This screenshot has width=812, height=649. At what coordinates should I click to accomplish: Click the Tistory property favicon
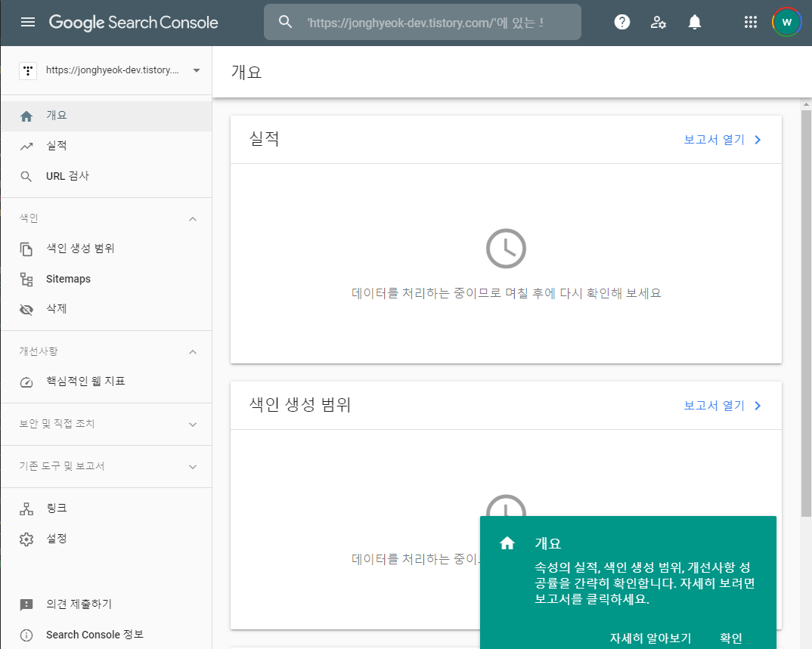coord(28,70)
